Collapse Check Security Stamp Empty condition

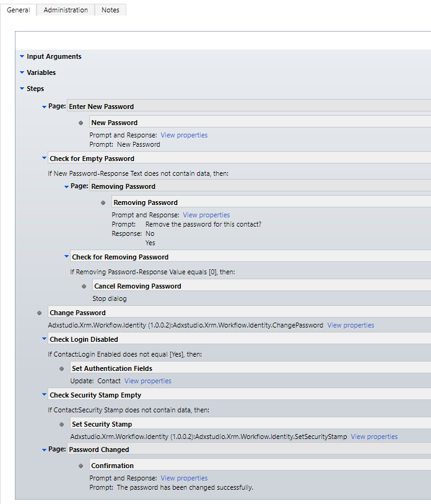[x=45, y=394]
